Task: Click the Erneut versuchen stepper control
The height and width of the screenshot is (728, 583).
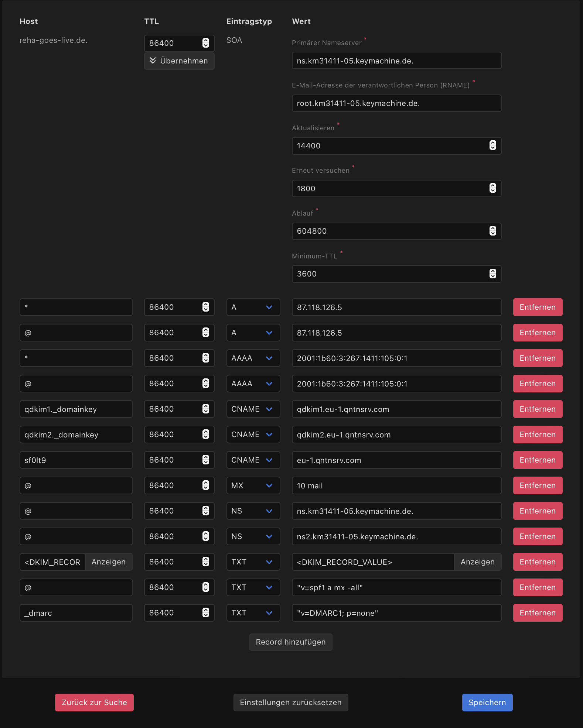Action: click(492, 188)
